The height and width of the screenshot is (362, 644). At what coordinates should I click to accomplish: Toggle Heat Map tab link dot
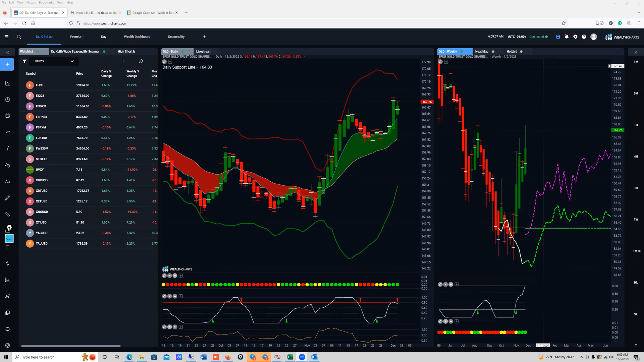pos(493,52)
